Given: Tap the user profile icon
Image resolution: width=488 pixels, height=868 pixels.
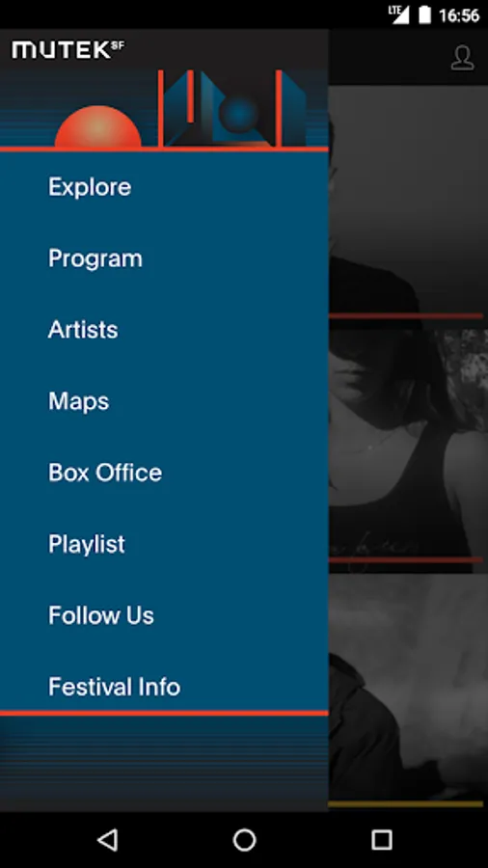Looking at the screenshot, I should [x=463, y=58].
